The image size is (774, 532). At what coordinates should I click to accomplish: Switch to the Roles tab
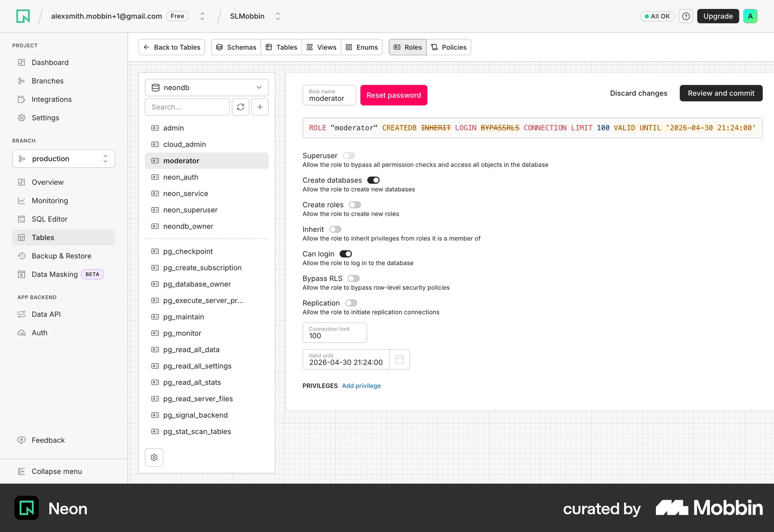point(408,47)
